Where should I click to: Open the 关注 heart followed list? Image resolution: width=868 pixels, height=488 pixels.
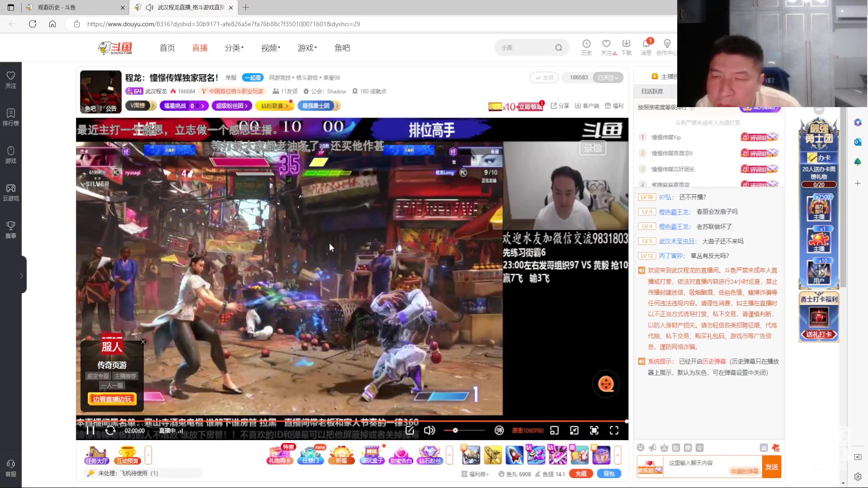[607, 47]
